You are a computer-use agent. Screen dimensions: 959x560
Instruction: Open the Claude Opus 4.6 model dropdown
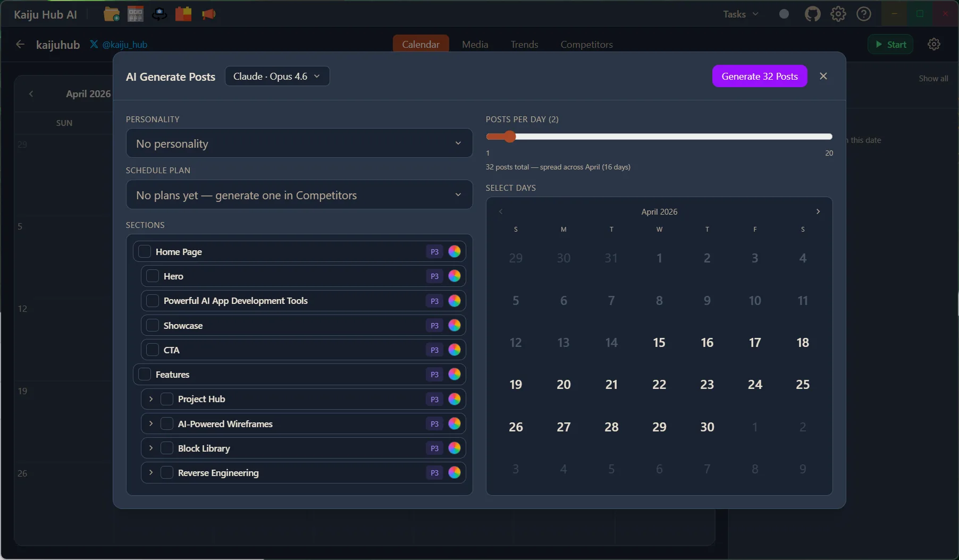tap(277, 76)
